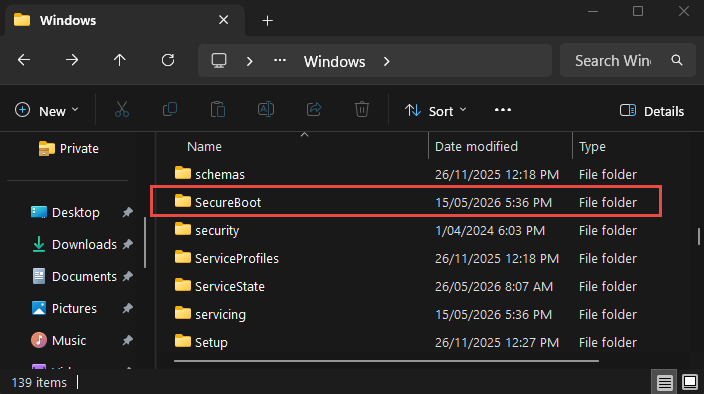This screenshot has width=704, height=394.
Task: Click the SecureBoot folder icon
Action: (183, 201)
